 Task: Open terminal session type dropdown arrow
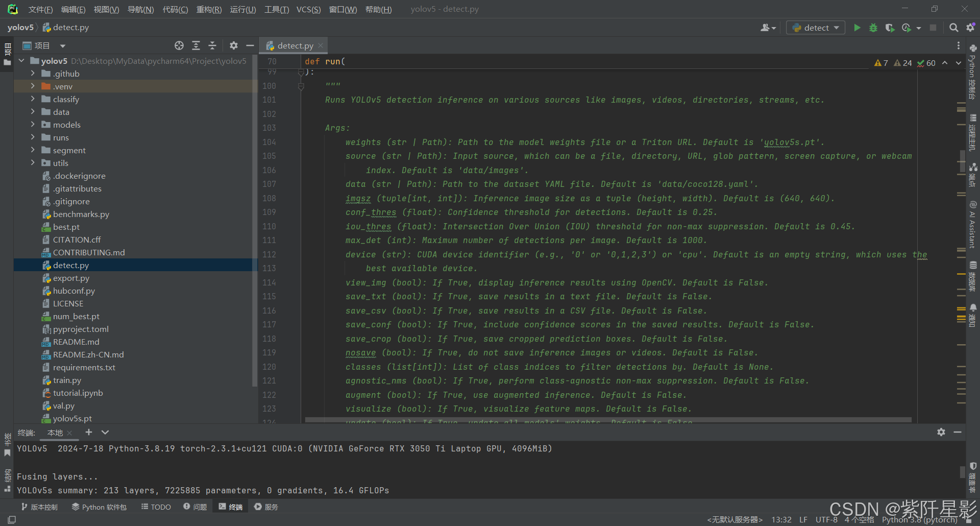click(105, 432)
